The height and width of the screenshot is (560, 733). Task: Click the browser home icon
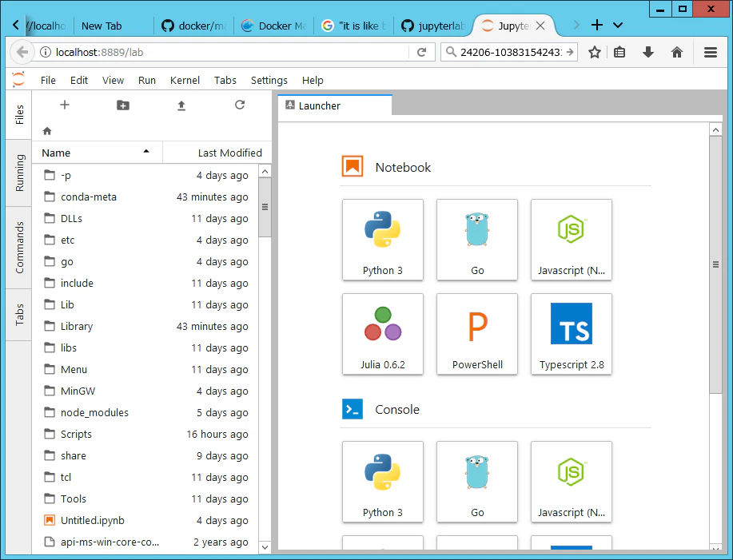[x=677, y=52]
